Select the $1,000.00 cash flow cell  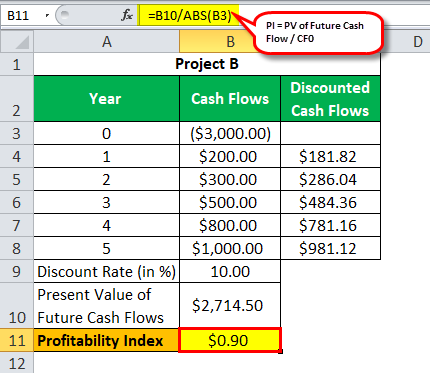click(230, 248)
